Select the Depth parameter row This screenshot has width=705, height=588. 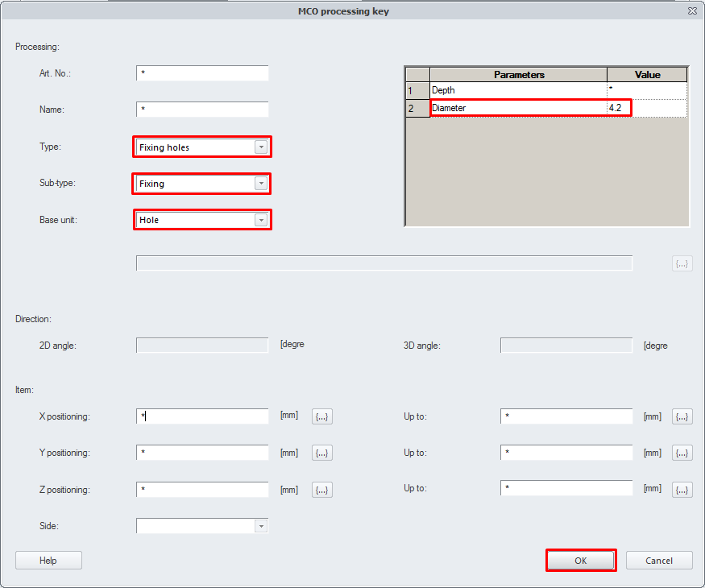pos(518,90)
